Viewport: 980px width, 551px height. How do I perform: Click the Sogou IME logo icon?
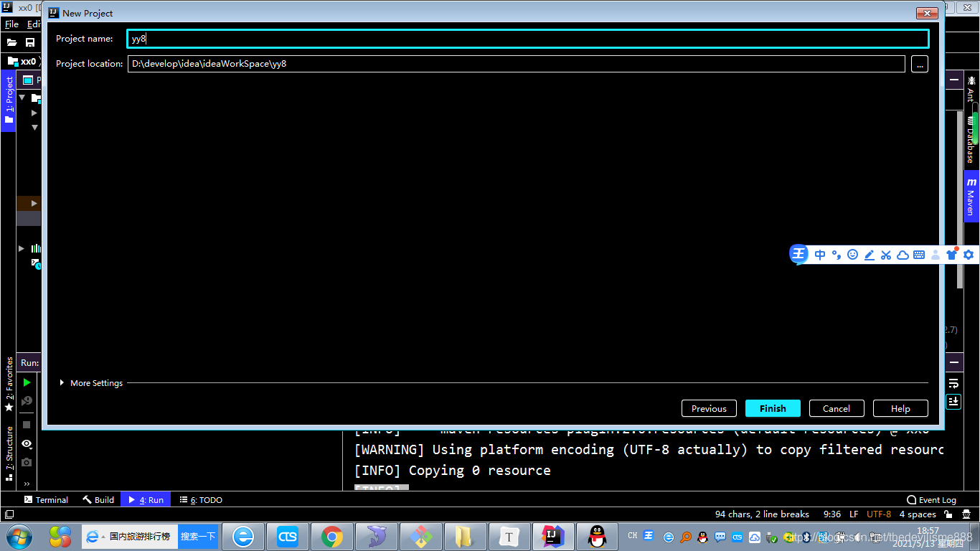coord(798,254)
